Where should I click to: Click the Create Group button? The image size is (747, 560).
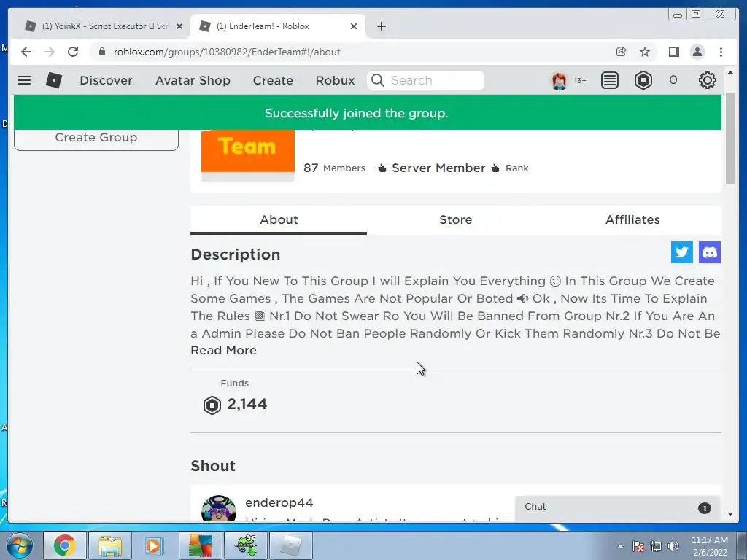point(96,137)
